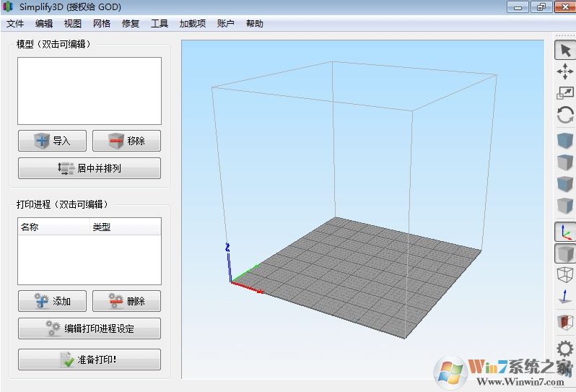Viewport: 576px width, 392px height.
Task: Click the 添加 process button
Action: (x=52, y=301)
